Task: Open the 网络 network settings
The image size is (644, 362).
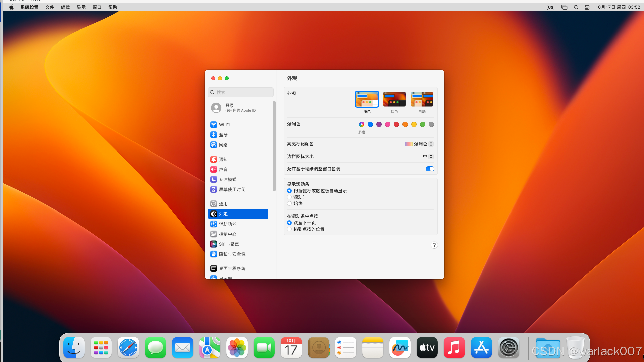Action: [x=238, y=145]
